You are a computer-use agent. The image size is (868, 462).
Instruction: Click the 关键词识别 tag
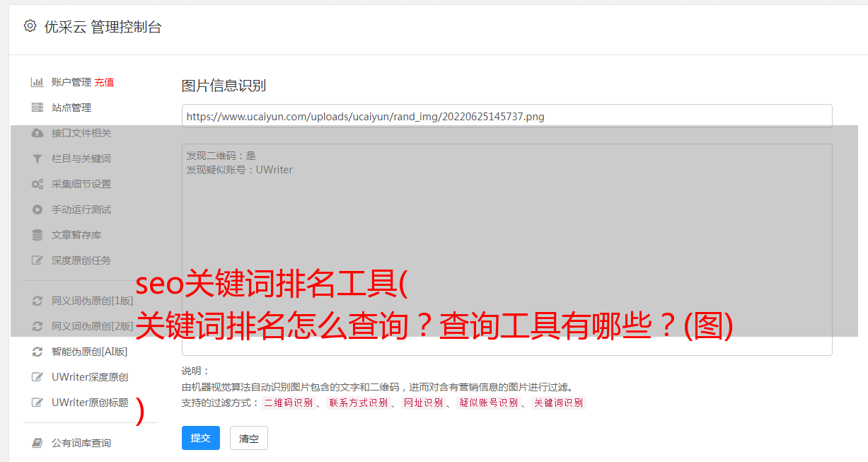point(558,403)
